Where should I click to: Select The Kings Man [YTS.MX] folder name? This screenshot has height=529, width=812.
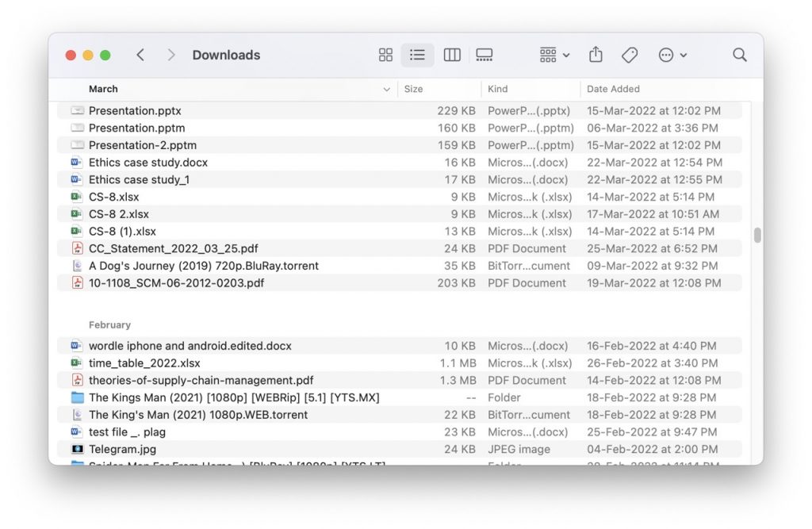234,397
